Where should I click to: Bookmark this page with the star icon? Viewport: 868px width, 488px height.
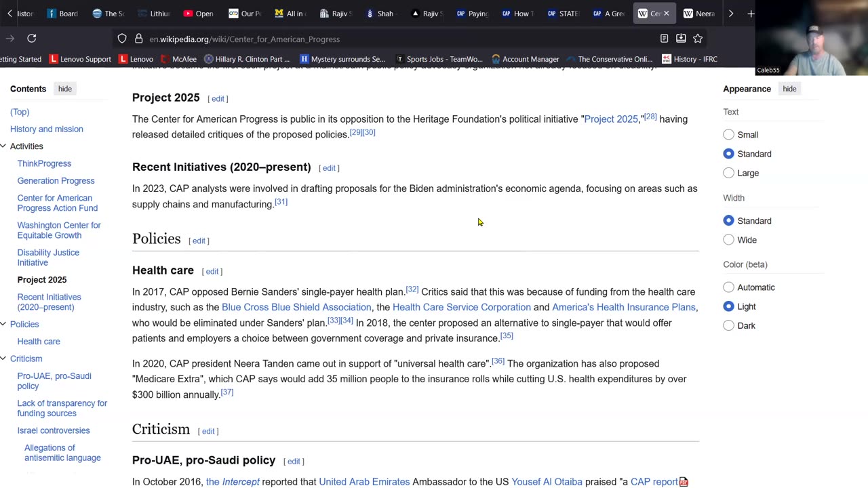tap(698, 39)
